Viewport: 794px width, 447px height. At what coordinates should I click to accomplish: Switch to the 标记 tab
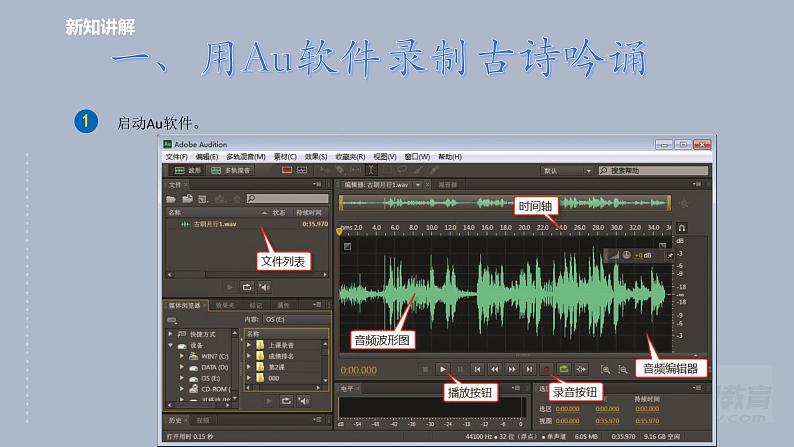pyautogui.click(x=256, y=305)
